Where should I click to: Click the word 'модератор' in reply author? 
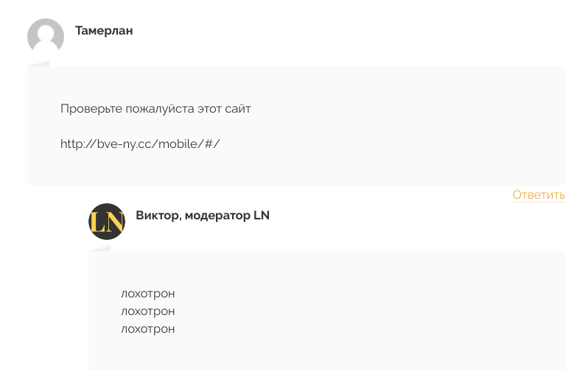pos(217,216)
